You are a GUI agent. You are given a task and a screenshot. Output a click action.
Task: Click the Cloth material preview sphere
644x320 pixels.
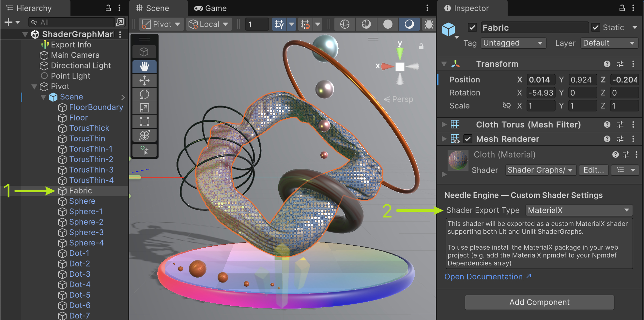pos(458,160)
